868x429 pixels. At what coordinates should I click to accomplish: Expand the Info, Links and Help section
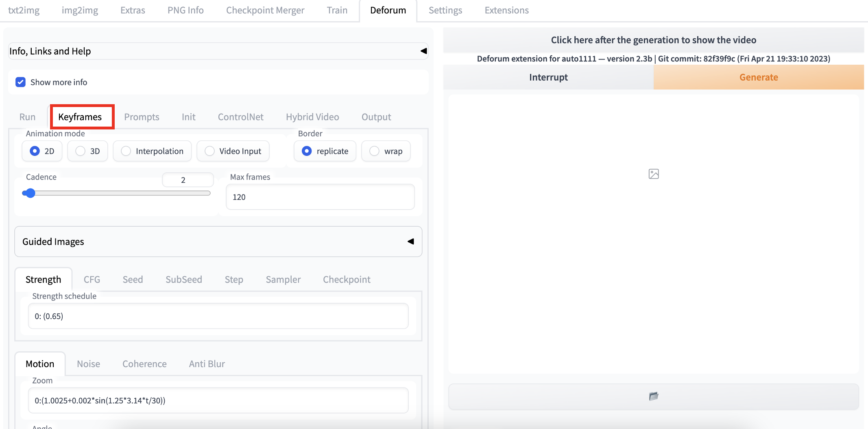pos(218,51)
